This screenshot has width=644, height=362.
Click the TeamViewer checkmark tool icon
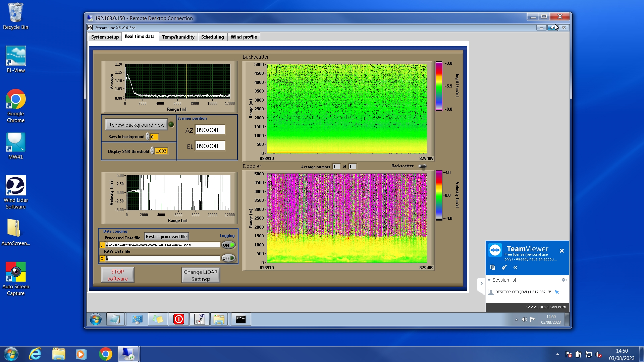pyautogui.click(x=504, y=267)
